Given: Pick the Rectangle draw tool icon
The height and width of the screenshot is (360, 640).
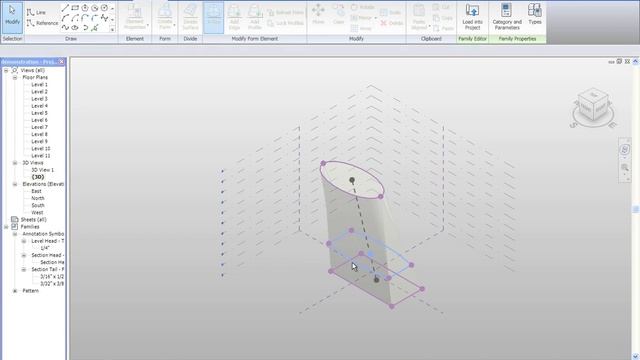Looking at the screenshot, I should coord(75,8).
